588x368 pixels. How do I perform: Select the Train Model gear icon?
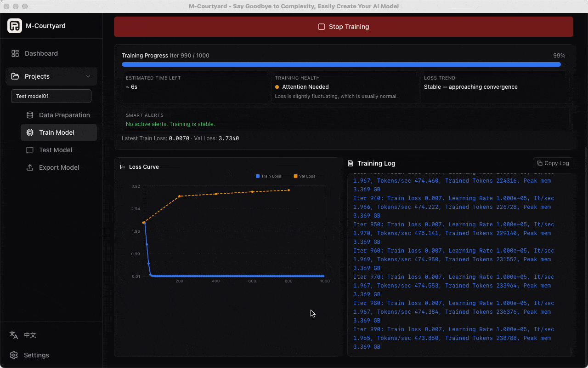(28, 132)
